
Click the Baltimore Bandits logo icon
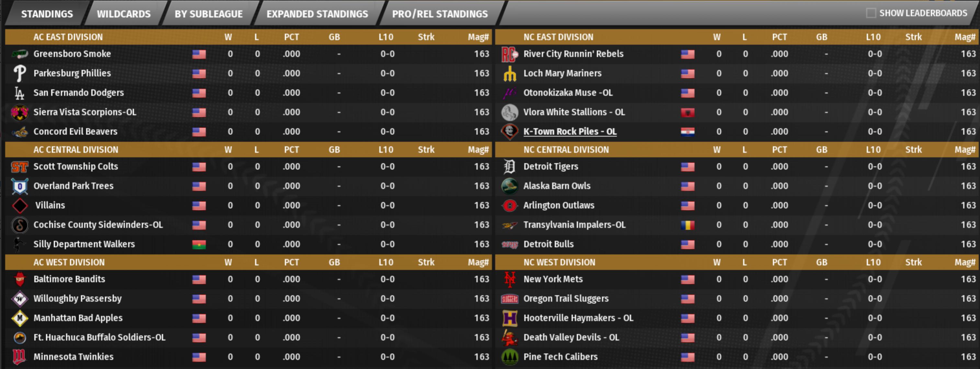point(19,279)
